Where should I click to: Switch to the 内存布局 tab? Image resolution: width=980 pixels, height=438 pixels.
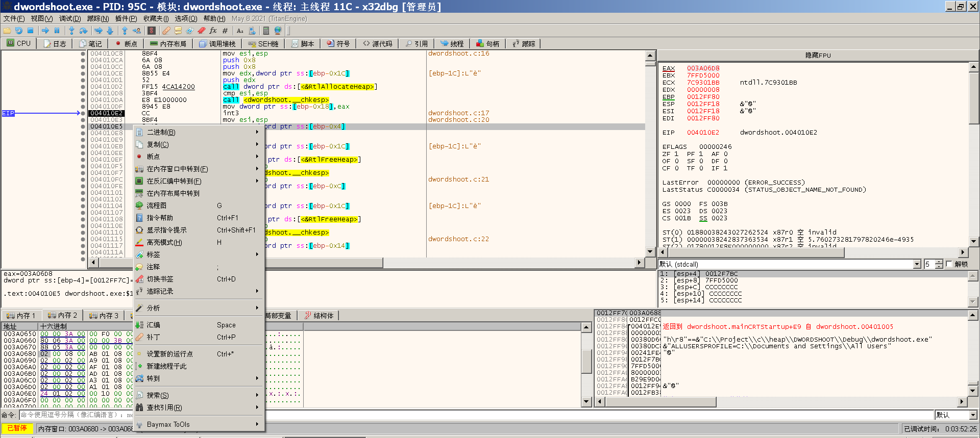click(168, 44)
